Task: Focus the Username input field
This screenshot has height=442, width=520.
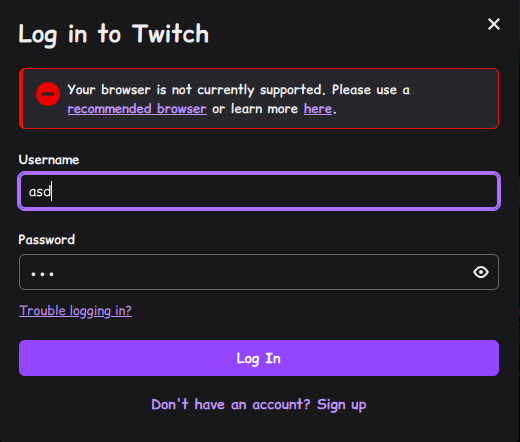Action: 259,191
